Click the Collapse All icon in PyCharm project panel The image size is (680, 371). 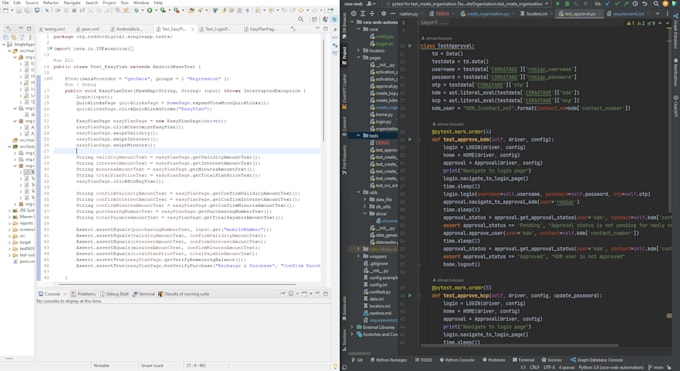[x=372, y=13]
